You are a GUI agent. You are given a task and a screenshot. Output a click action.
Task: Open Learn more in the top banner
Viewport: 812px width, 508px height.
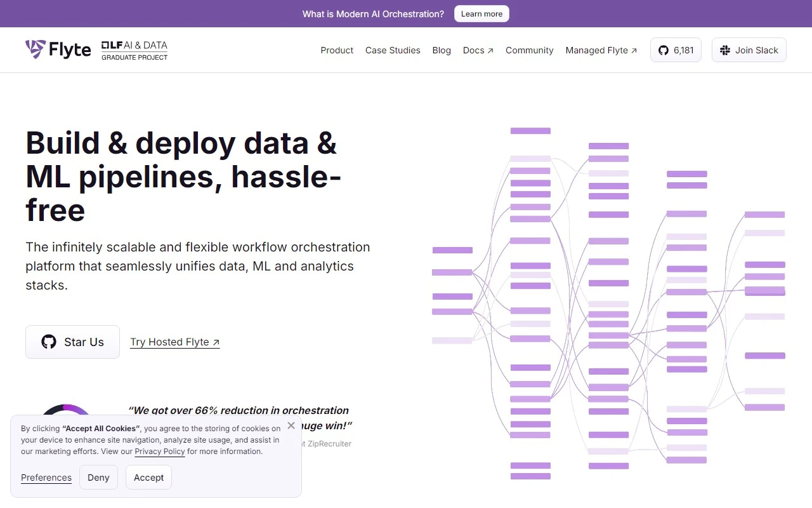pyautogui.click(x=481, y=14)
